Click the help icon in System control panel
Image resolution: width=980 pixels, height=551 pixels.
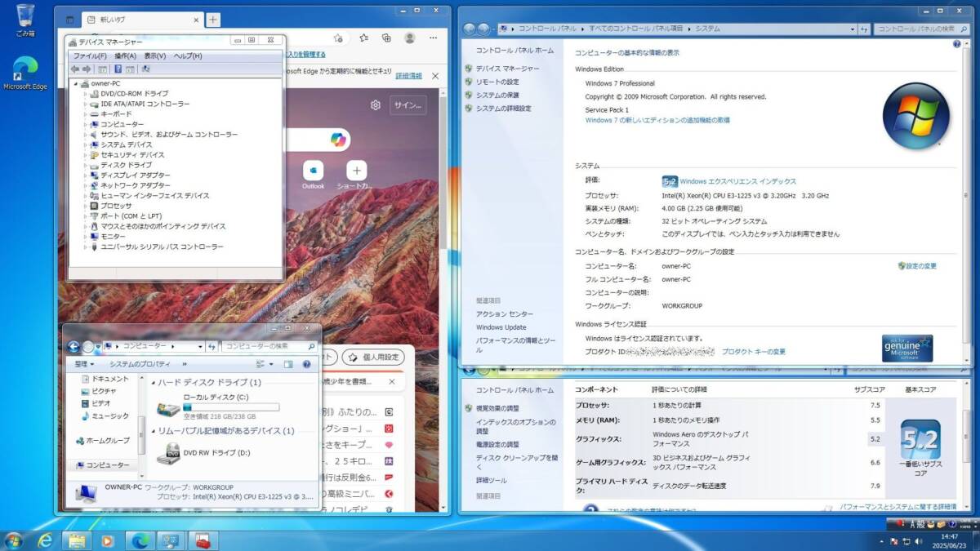point(956,43)
